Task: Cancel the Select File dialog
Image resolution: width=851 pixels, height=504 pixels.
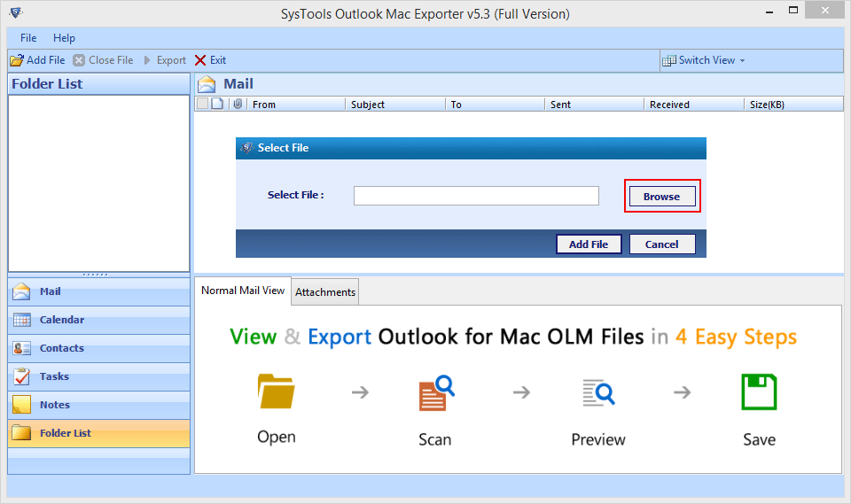Action: pyautogui.click(x=661, y=244)
